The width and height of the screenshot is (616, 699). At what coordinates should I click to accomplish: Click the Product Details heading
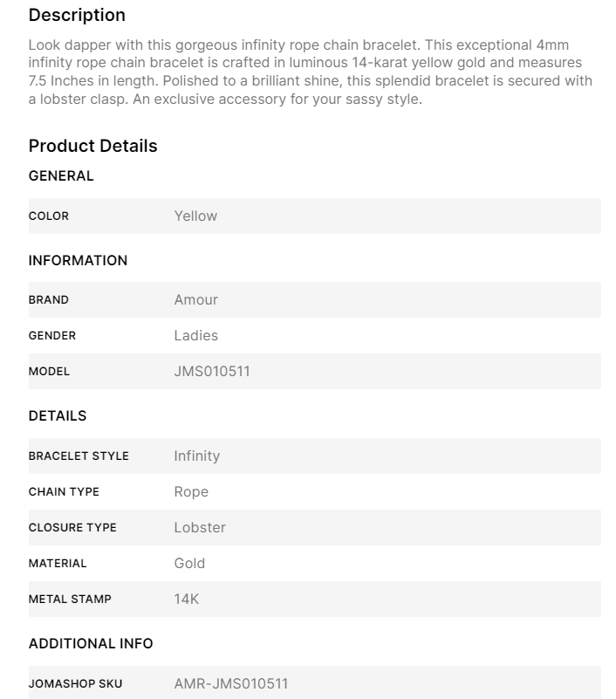tap(92, 147)
